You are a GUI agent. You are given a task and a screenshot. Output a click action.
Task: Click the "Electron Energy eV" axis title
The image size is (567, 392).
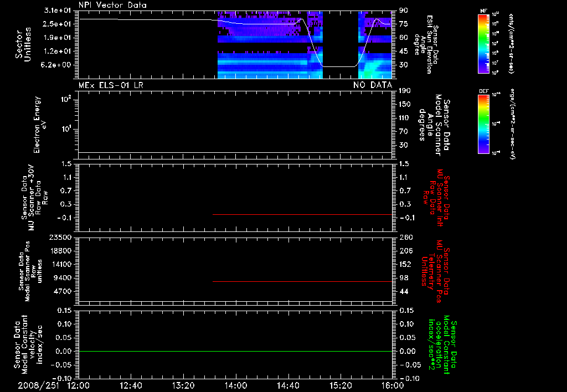tap(40, 125)
